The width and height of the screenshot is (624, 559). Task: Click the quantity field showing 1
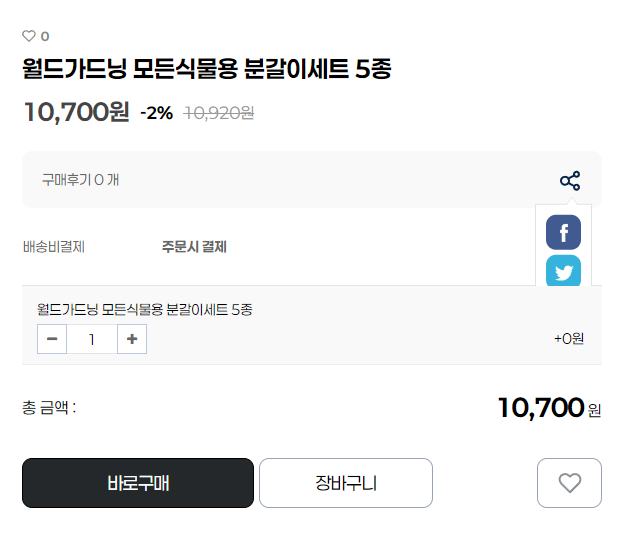tap(92, 339)
